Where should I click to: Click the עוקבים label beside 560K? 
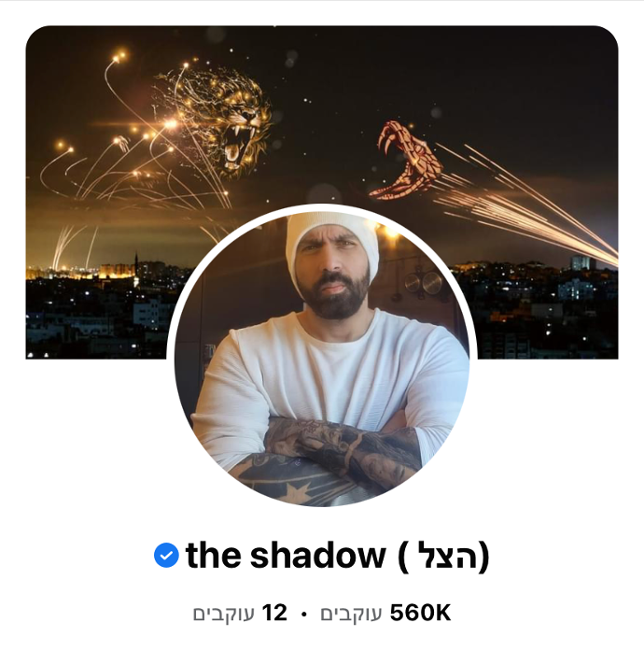point(351,614)
